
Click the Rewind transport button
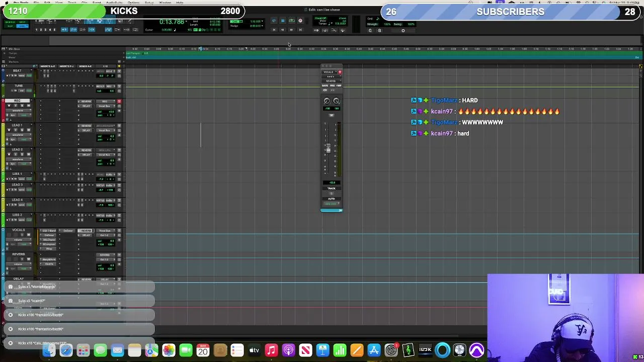pyautogui.click(x=282, y=30)
